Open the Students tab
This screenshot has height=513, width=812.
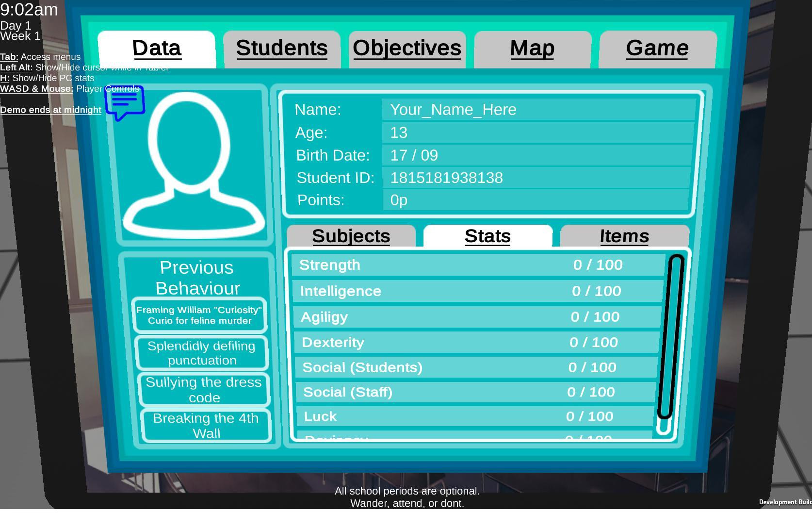click(282, 49)
